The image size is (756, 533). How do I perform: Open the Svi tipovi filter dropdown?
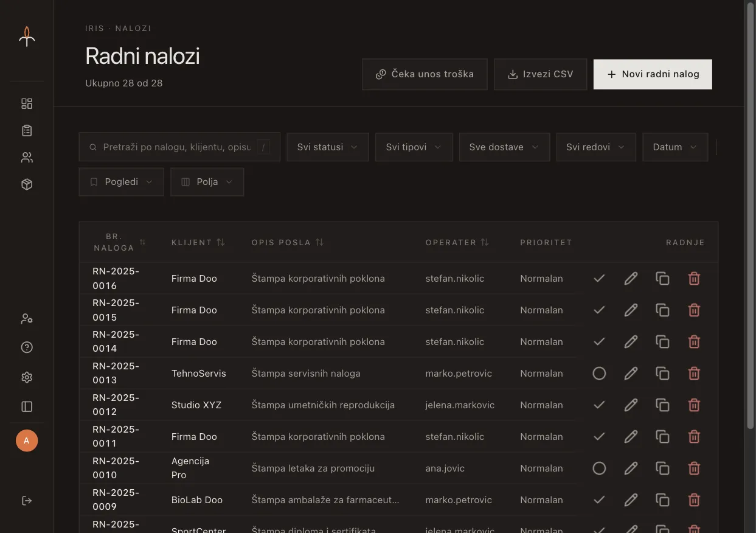click(x=414, y=147)
